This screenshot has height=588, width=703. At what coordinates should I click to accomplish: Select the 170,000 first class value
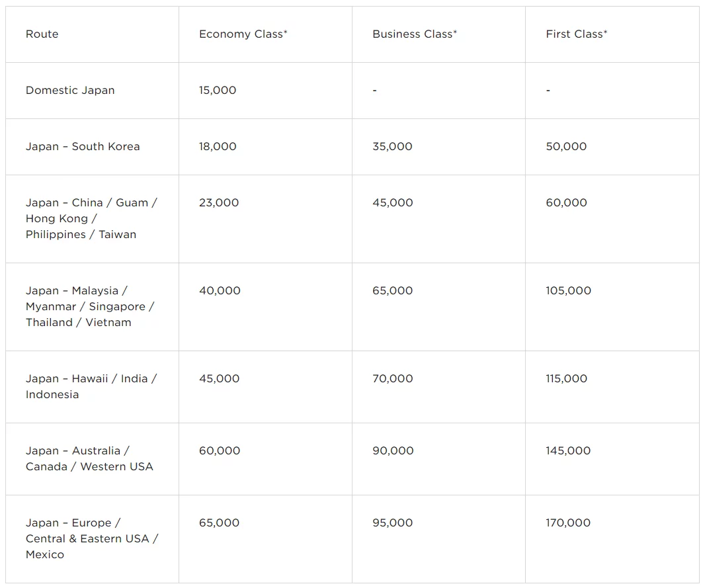pos(568,523)
